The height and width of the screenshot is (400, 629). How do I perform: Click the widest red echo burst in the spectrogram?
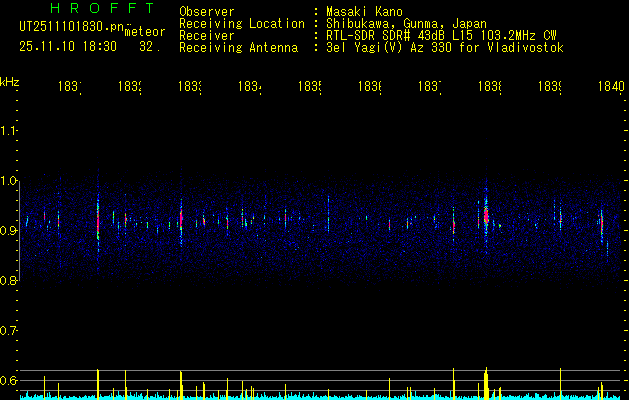tap(486, 215)
